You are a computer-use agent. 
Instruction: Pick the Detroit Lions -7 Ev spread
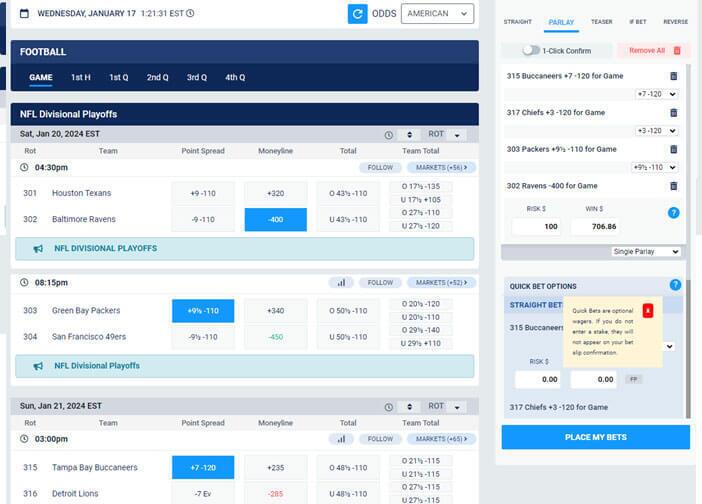pos(203,494)
